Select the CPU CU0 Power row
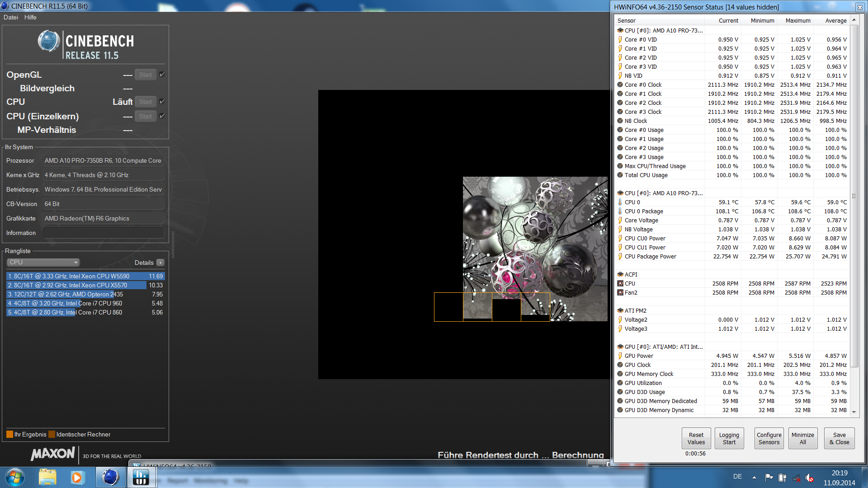This screenshot has height=488, width=868. coord(732,239)
